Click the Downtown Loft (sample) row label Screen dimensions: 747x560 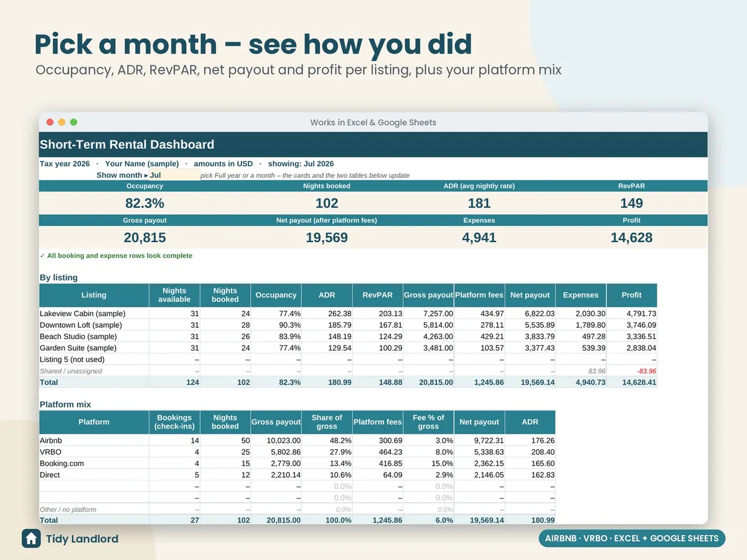tap(81, 325)
